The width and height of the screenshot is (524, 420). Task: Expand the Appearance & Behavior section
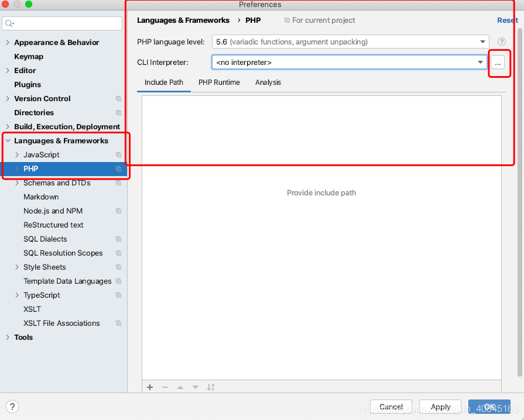coord(6,42)
